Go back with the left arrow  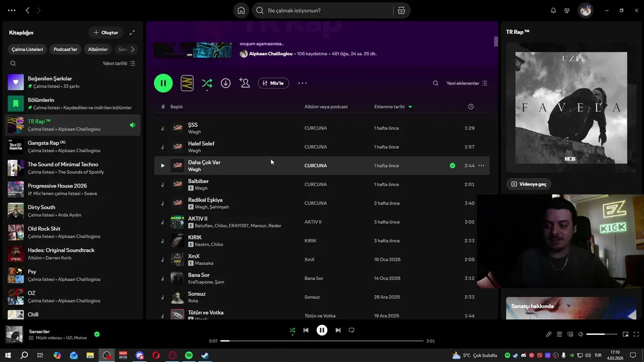[28, 11]
